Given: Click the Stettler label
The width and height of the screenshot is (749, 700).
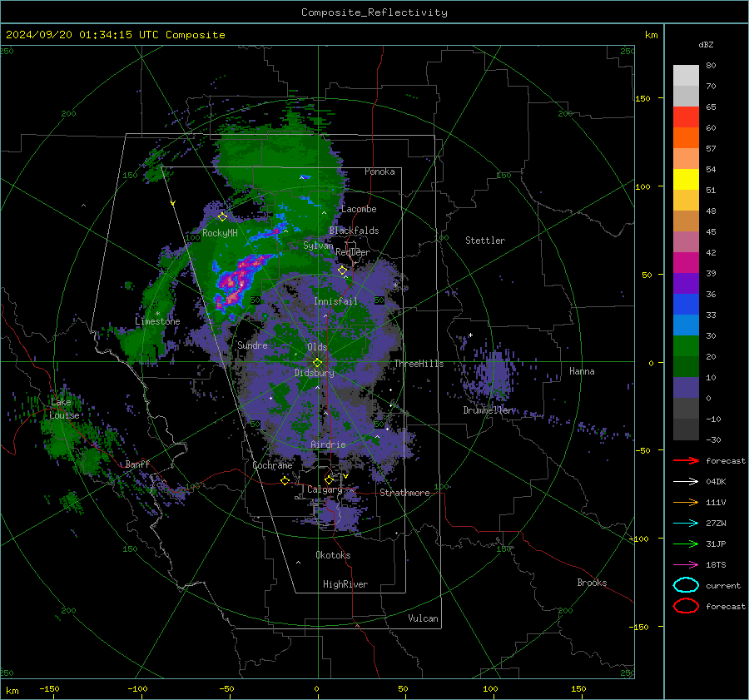Looking at the screenshot, I should pyautogui.click(x=485, y=241).
